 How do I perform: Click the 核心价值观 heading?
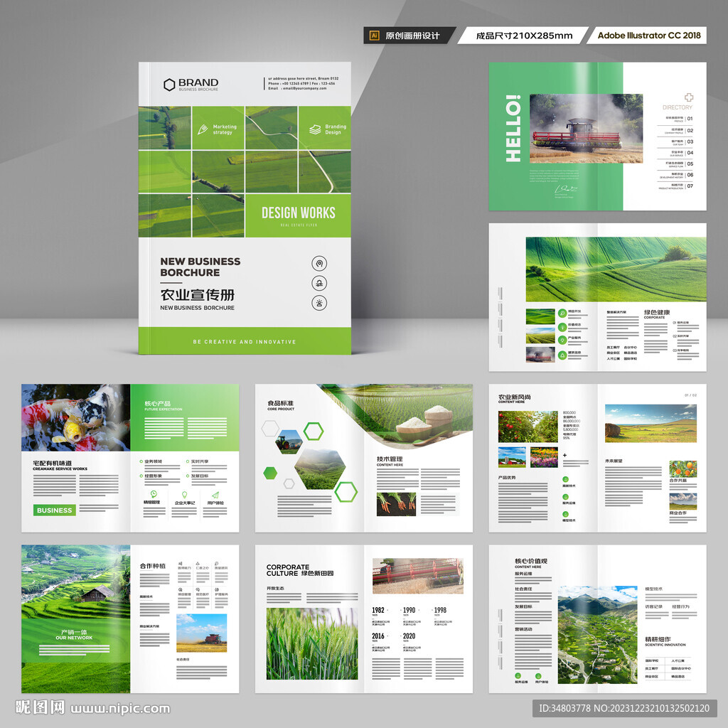(x=530, y=561)
